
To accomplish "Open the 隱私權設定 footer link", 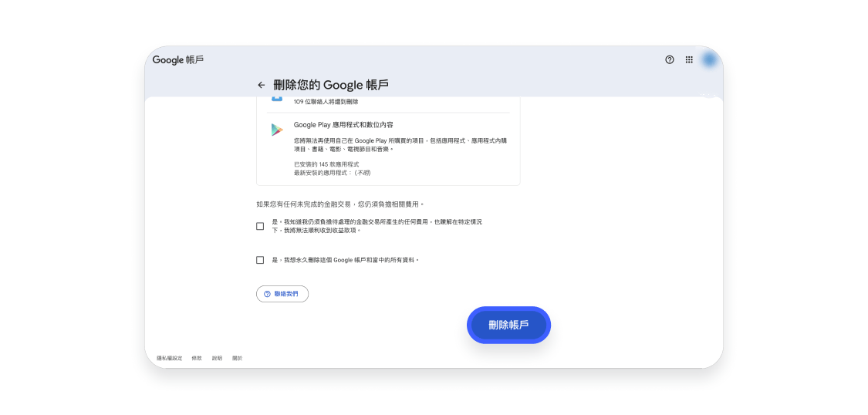I will click(170, 358).
